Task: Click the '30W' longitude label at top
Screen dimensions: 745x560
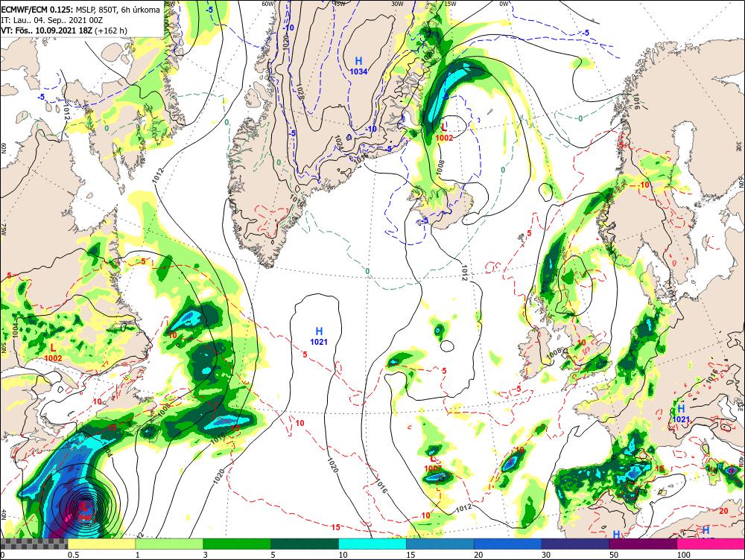Action: click(x=397, y=3)
